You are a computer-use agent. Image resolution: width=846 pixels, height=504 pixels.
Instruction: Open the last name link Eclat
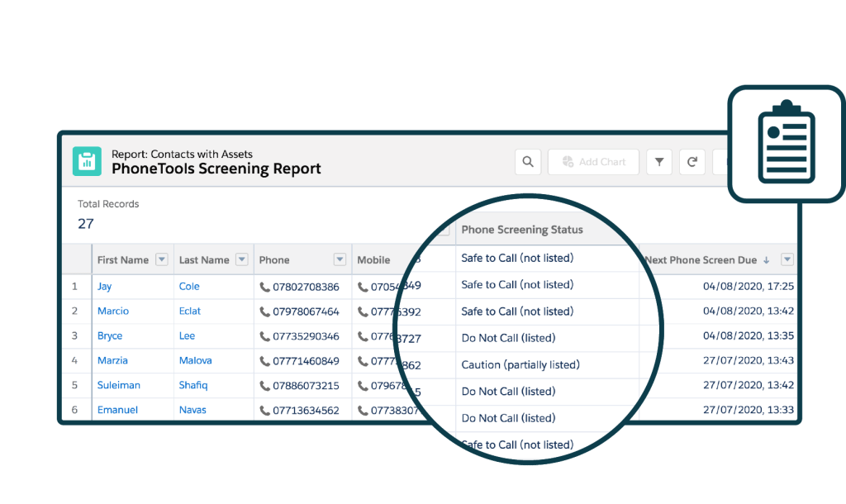tap(190, 311)
